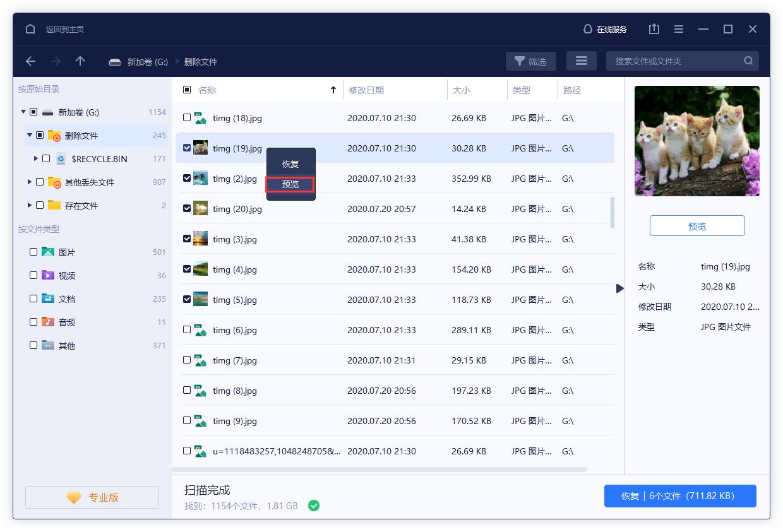
Task: Click the home icon beside 返回到主页
Action: coord(30,28)
